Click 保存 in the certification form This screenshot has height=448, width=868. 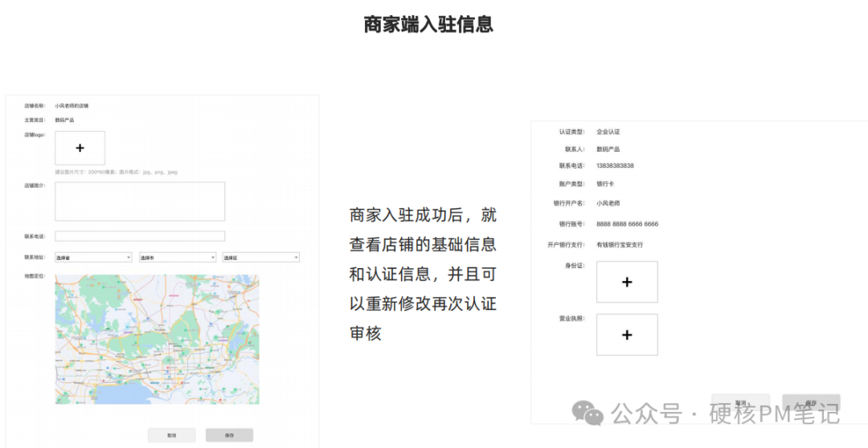(811, 402)
